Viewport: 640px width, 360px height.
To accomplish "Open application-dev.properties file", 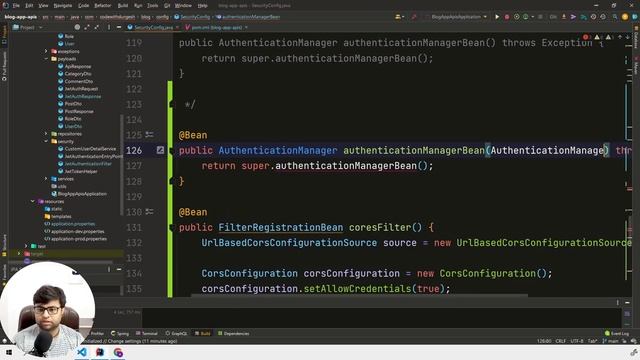I will click(x=74, y=231).
